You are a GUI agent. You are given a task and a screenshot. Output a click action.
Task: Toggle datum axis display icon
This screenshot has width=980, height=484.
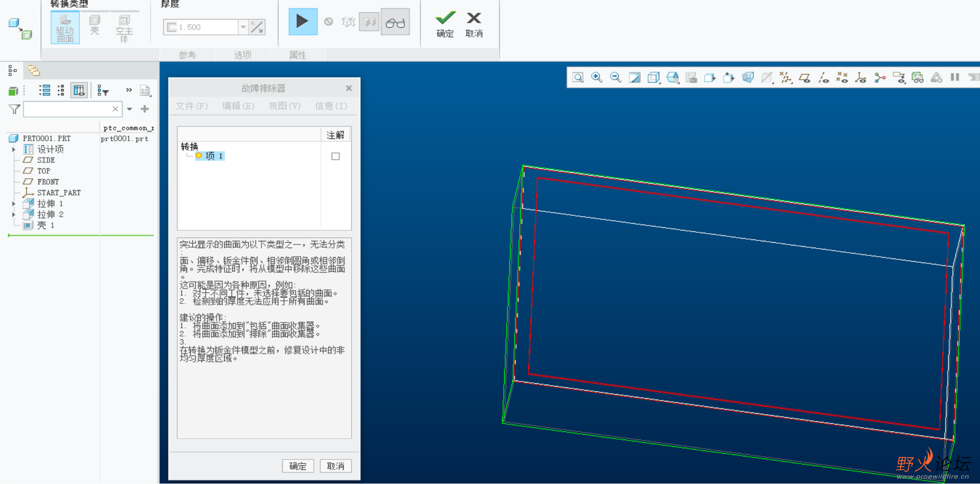coord(823,78)
